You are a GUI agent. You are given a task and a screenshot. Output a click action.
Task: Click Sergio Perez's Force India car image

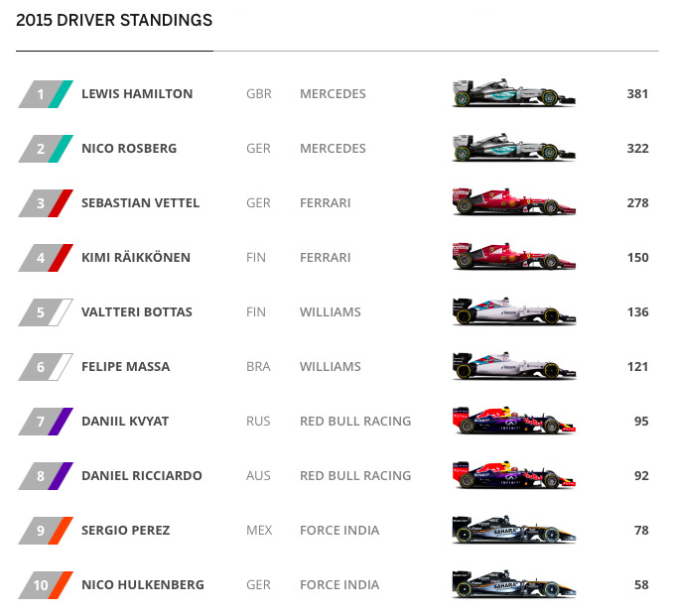coord(513,531)
